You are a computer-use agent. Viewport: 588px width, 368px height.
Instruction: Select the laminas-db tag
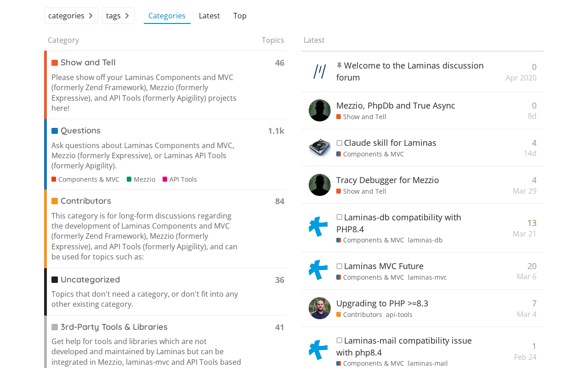[x=425, y=240]
